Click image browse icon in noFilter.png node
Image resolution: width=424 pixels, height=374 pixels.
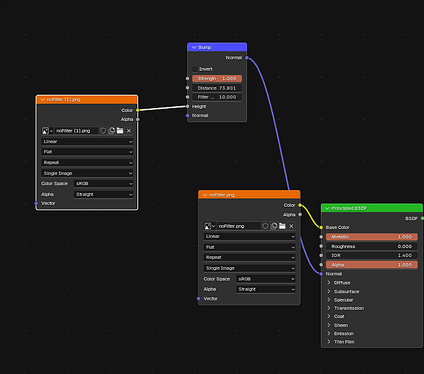coord(209,226)
